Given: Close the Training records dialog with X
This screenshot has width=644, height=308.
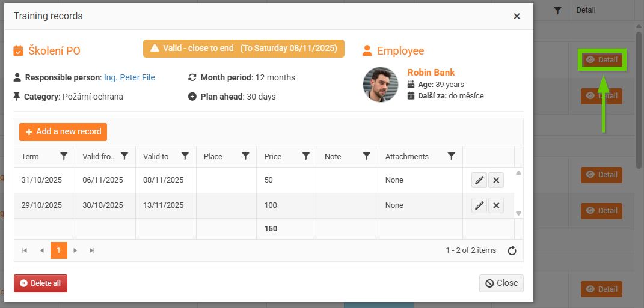Looking at the screenshot, I should coord(517,16).
